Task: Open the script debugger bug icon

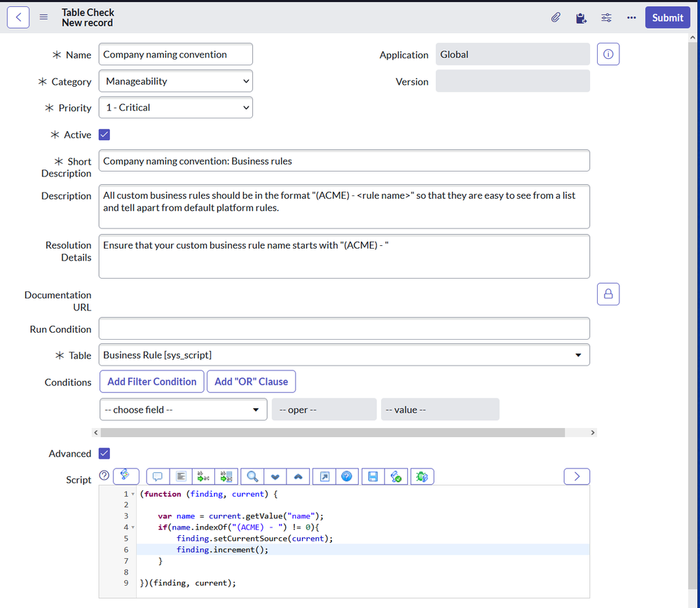Action: 422,476
